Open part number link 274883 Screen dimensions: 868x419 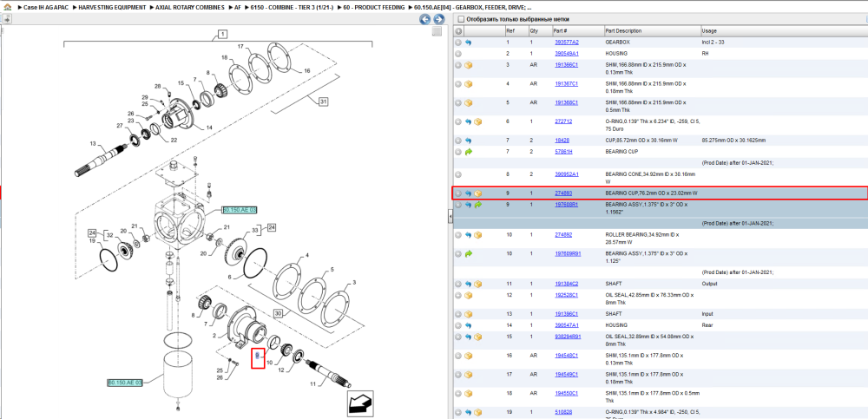[563, 193]
